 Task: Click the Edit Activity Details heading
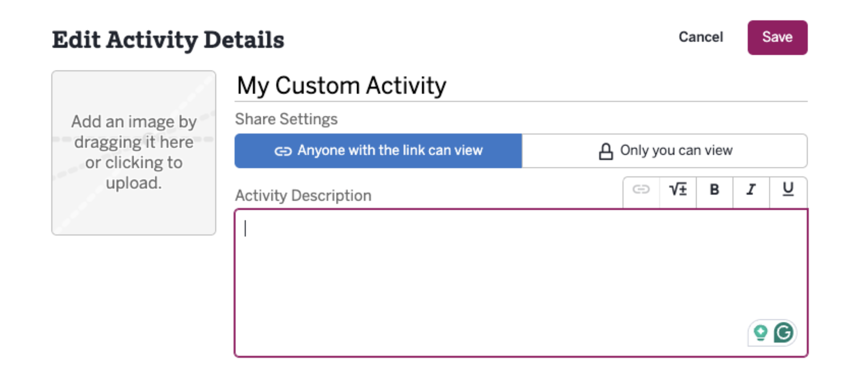tap(168, 40)
